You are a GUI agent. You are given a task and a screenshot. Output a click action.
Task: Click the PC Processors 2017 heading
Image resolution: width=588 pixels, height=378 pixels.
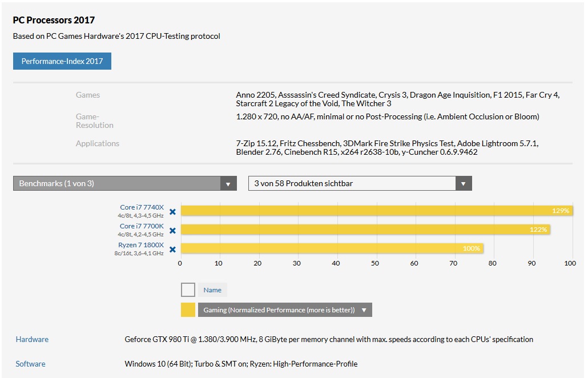coord(54,20)
